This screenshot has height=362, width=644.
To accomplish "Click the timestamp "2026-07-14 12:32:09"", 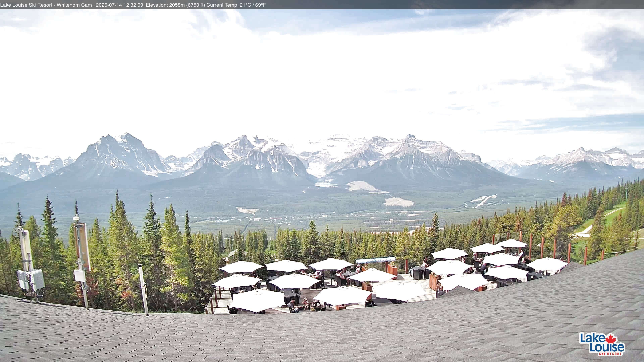I will [120, 5].
